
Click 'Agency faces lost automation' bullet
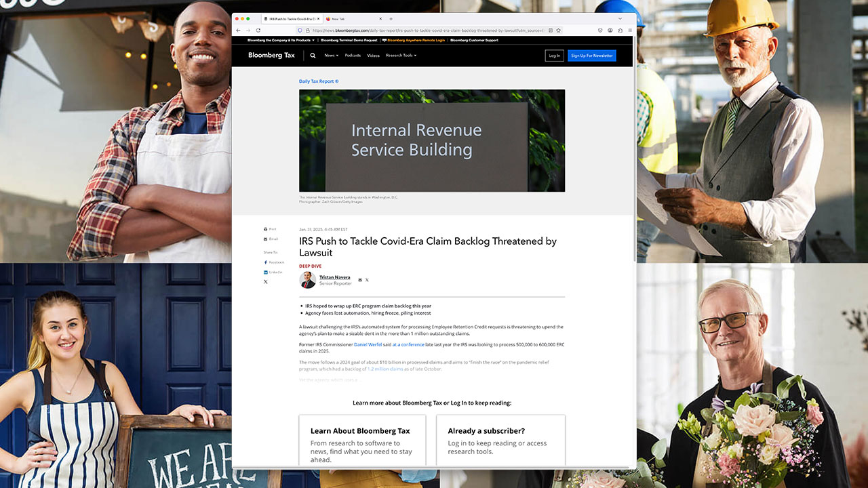pos(368,313)
